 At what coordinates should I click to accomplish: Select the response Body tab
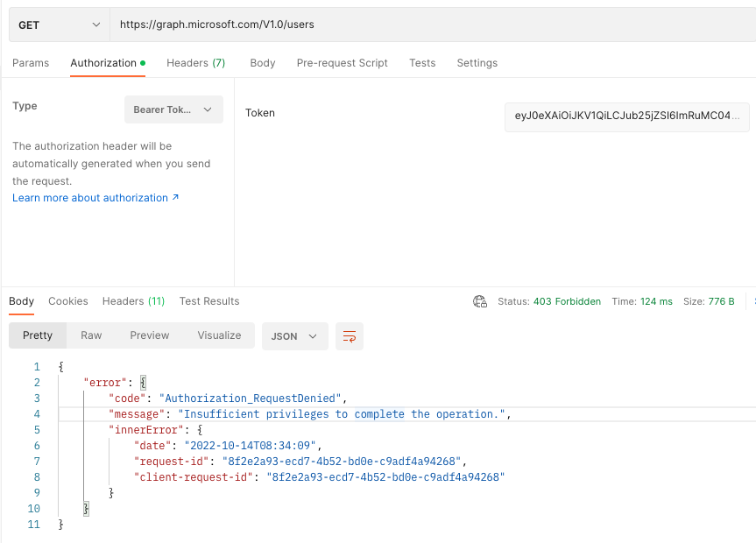click(x=21, y=301)
